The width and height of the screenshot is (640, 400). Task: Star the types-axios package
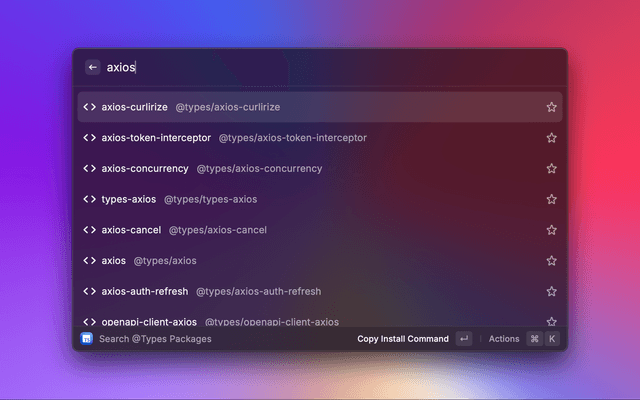551,199
